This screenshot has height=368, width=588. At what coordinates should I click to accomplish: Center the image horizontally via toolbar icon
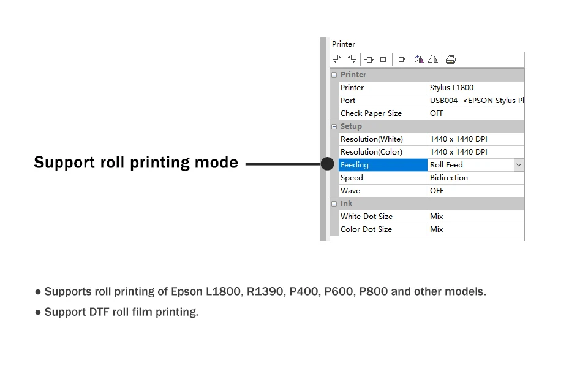369,59
